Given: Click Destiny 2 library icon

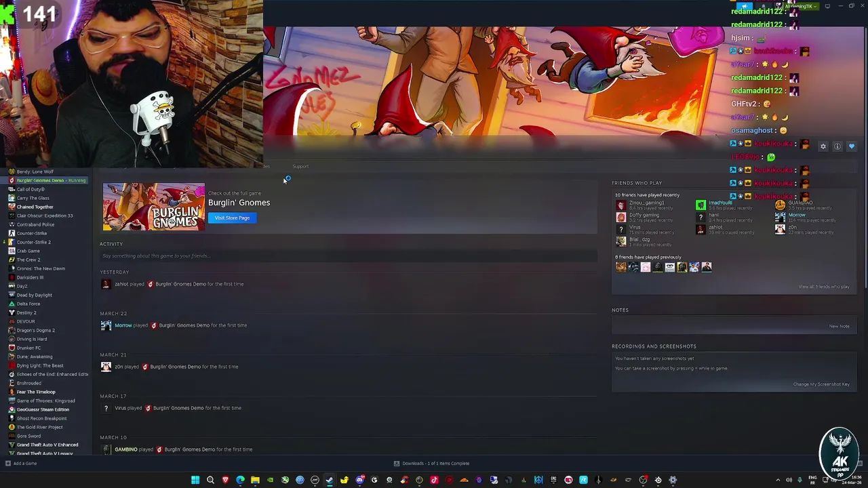Looking at the screenshot, I should 12,312.
